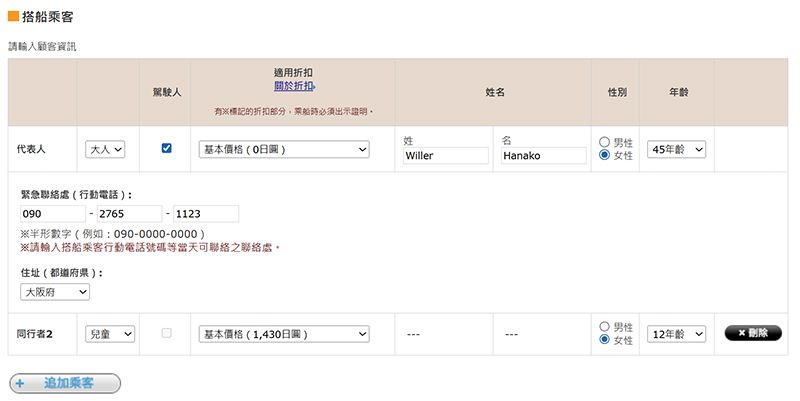Open the 12年齡 age dropdown
Viewport: 800px width, 401px height.
pos(676,334)
